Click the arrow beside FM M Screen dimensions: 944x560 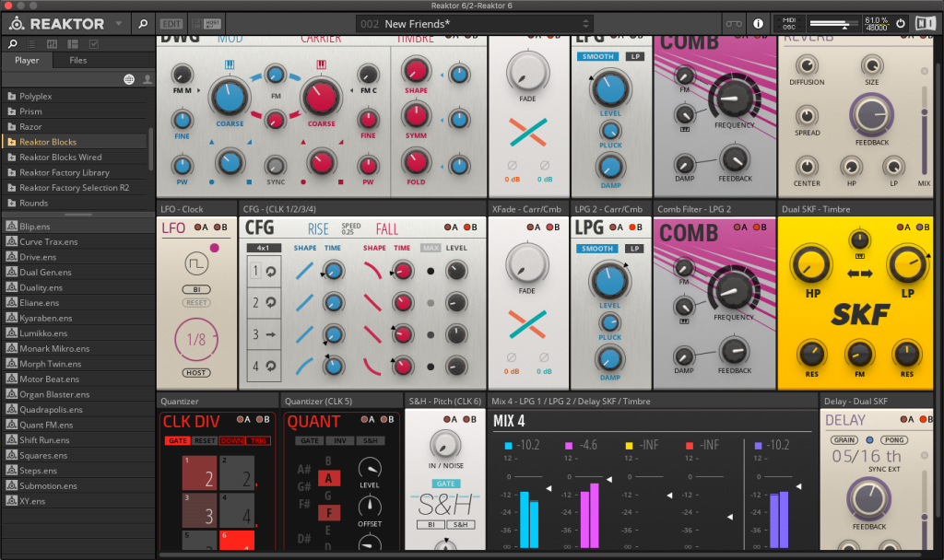198,91
